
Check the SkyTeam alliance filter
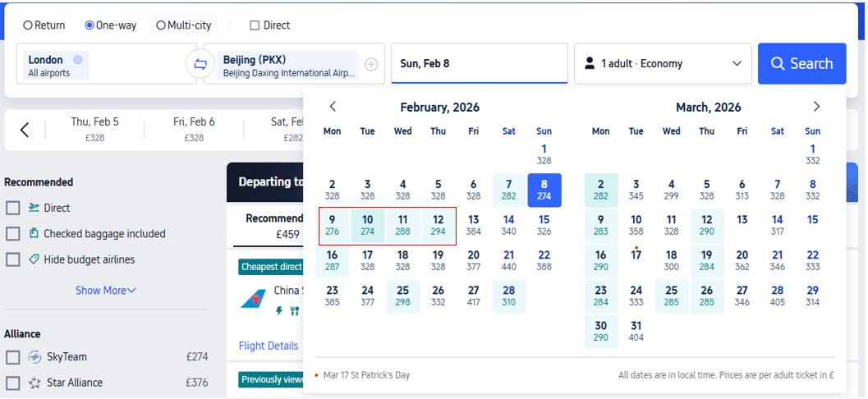[x=13, y=357]
